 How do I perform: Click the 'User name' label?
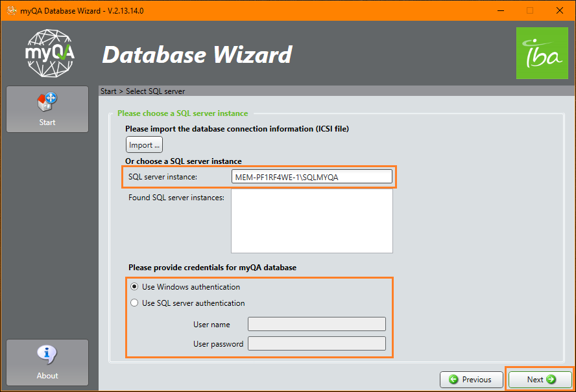click(x=211, y=325)
